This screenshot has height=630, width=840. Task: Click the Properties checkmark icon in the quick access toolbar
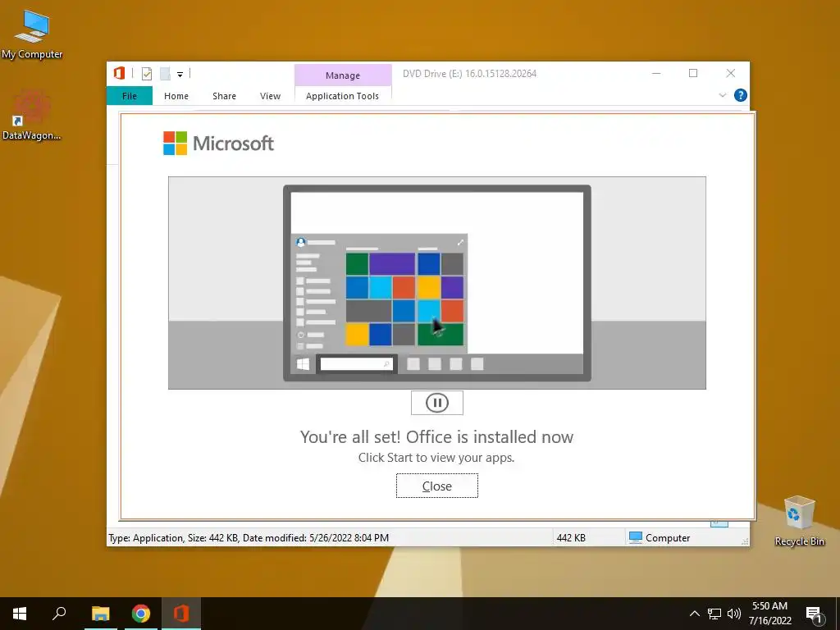point(146,74)
